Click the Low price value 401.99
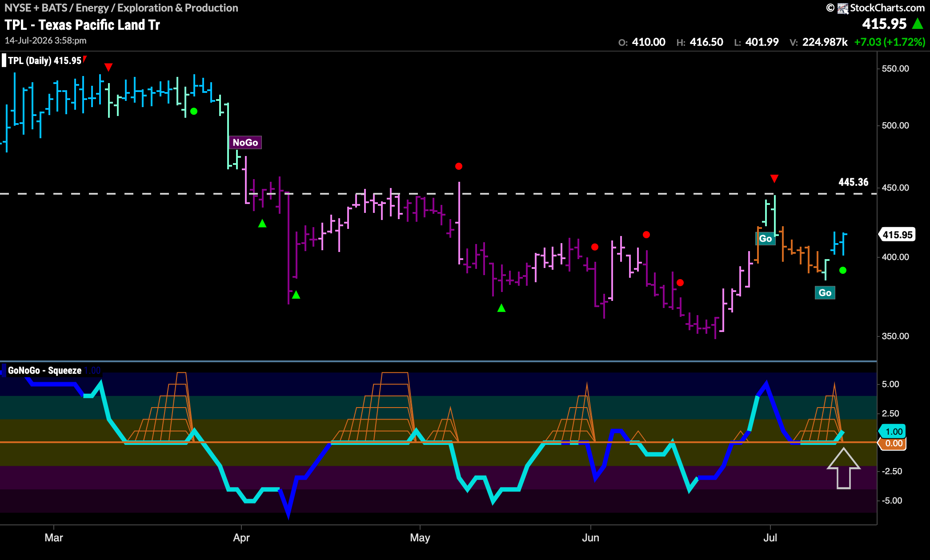930x560 pixels. click(x=762, y=42)
